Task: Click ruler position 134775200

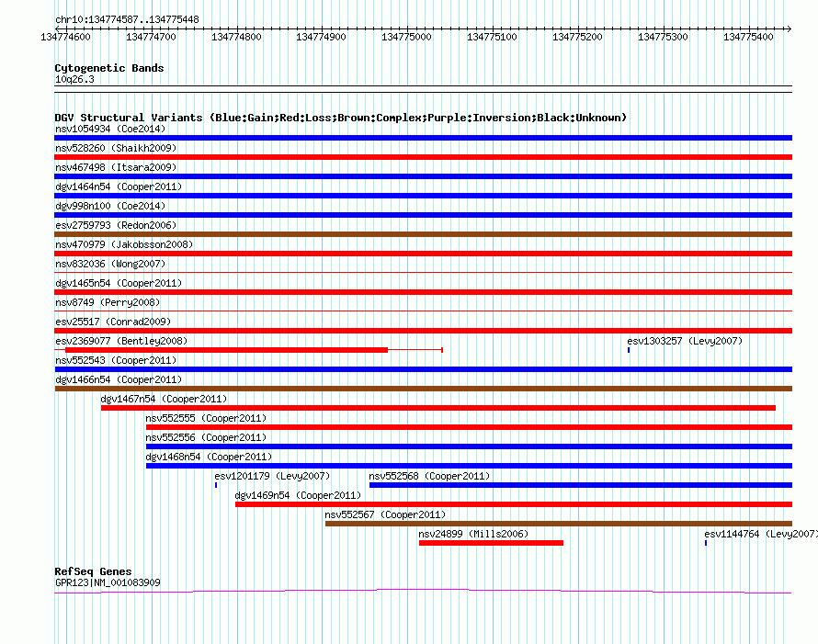Action: tap(577, 37)
